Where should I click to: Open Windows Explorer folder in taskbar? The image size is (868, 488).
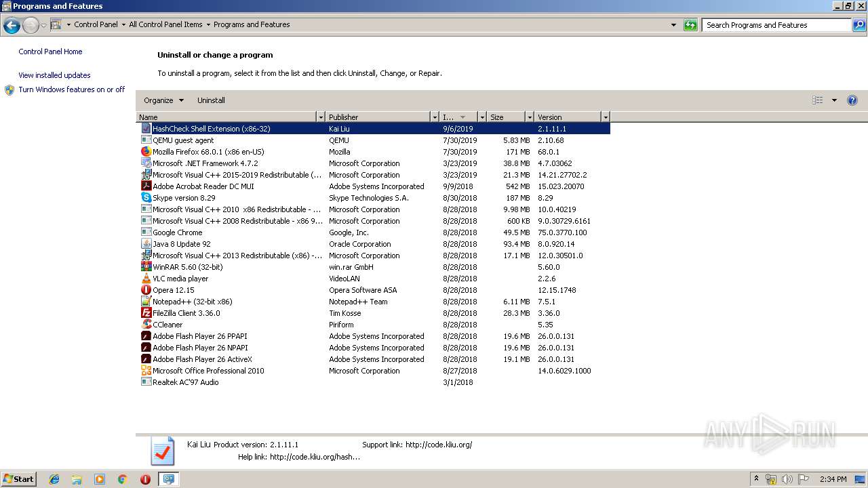point(77,479)
